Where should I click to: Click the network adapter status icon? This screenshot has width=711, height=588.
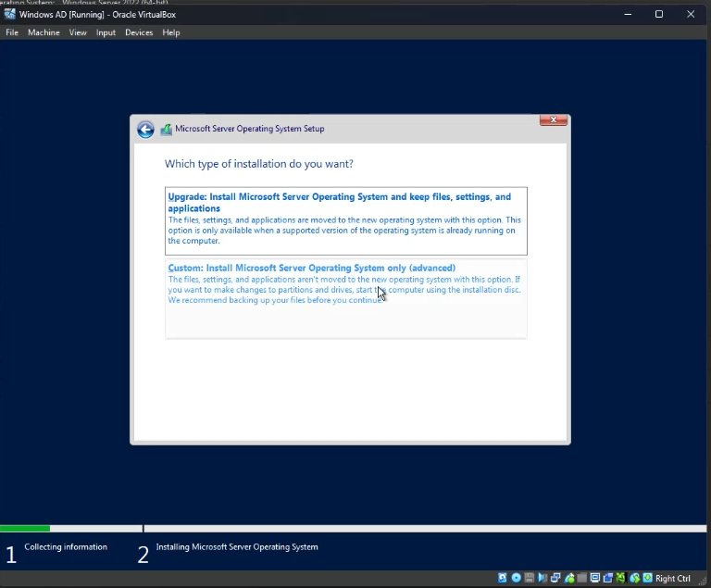tap(555, 578)
